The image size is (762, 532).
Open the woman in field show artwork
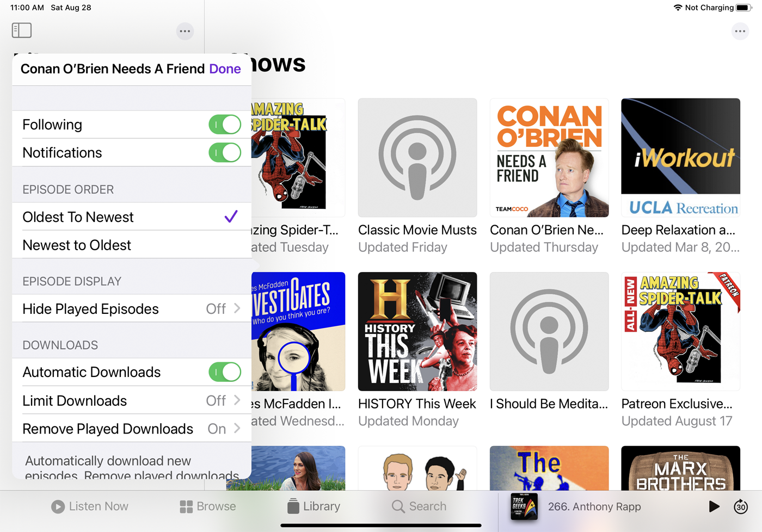click(x=298, y=468)
